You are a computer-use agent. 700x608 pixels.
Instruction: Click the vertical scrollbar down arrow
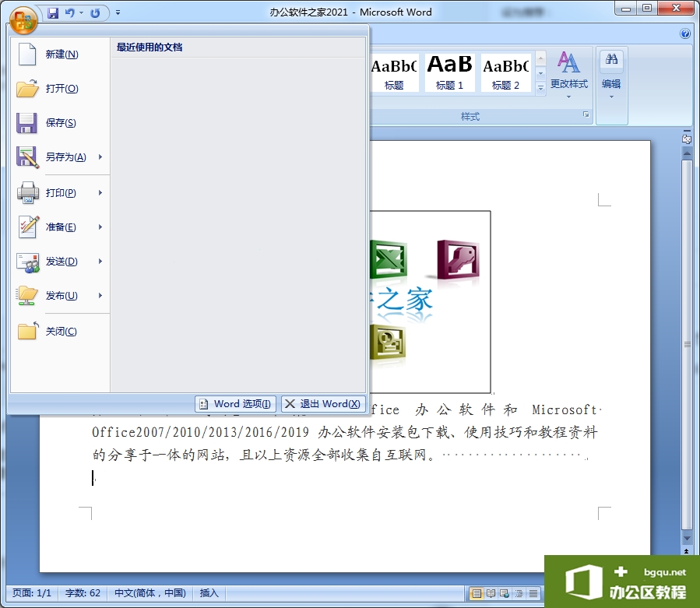(687, 539)
